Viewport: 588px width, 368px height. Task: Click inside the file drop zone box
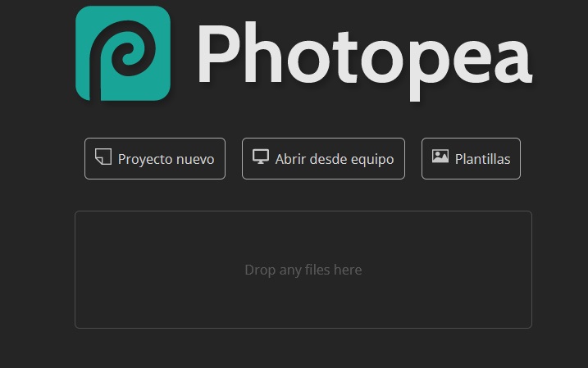303,270
